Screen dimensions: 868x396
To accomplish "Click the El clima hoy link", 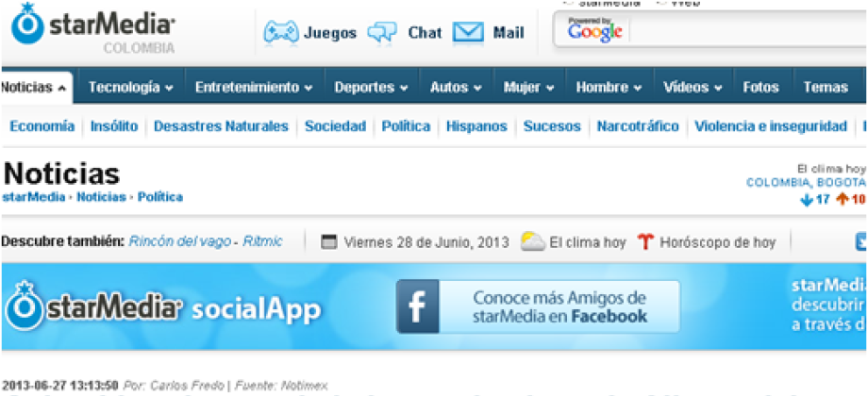I will click(588, 242).
